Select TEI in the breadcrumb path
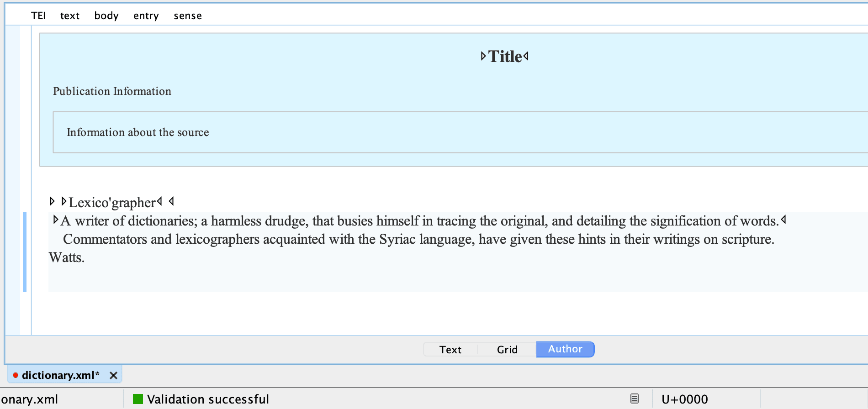This screenshot has height=409, width=868. point(38,16)
